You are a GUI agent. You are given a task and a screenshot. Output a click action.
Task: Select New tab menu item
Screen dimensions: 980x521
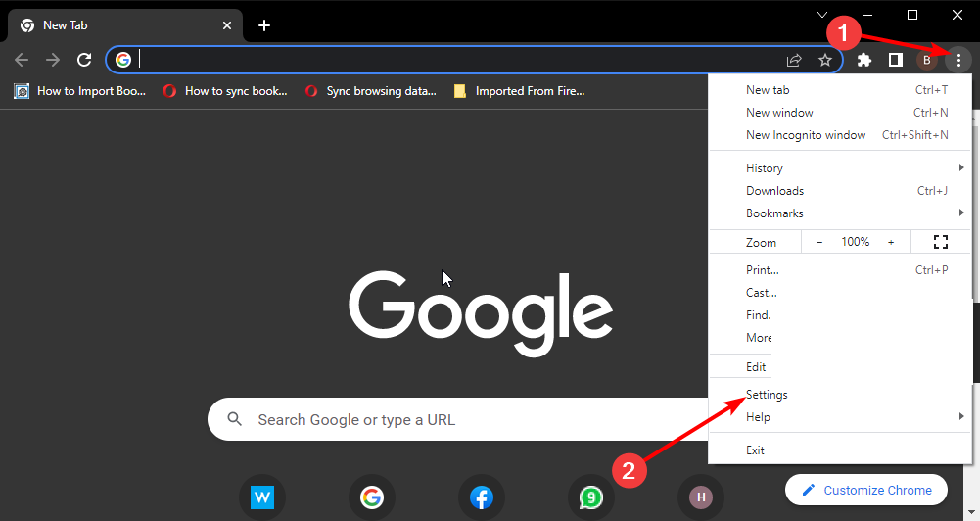click(840, 90)
